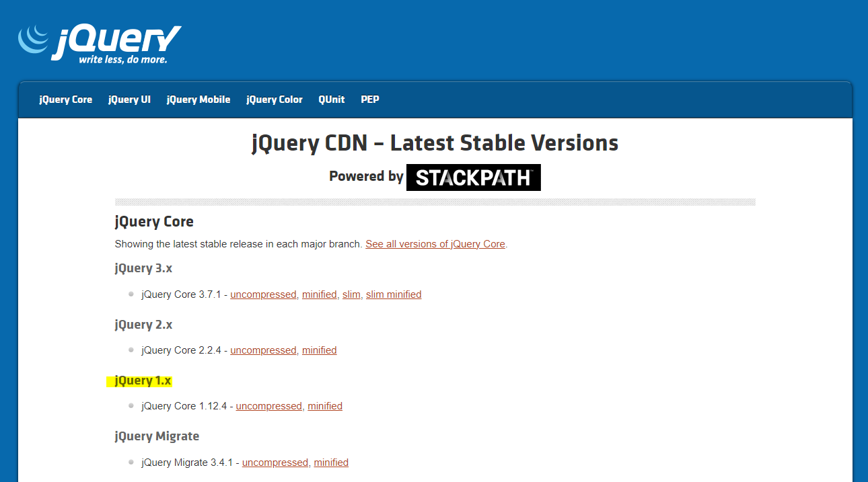Click the 'jQuery Core 3.7.1' list text
This screenshot has width=868, height=482.
tap(181, 294)
